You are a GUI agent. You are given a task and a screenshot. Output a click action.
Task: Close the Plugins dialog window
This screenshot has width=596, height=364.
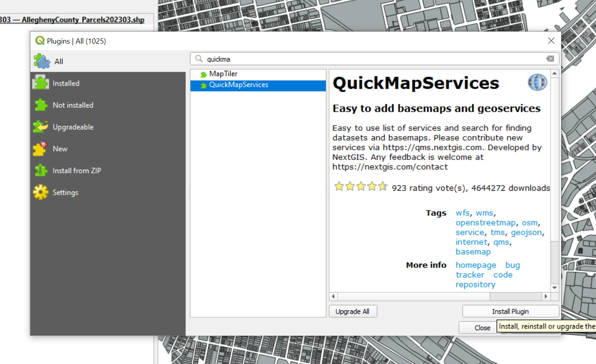click(x=551, y=41)
